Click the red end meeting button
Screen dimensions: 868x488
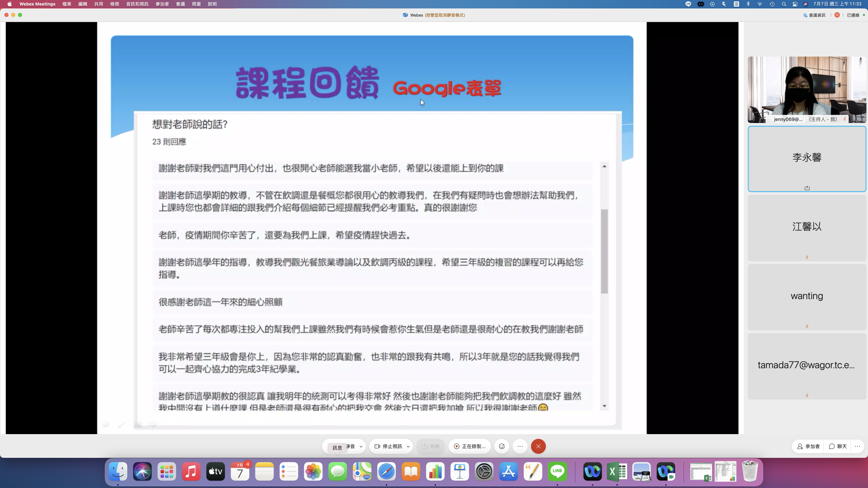(538, 446)
